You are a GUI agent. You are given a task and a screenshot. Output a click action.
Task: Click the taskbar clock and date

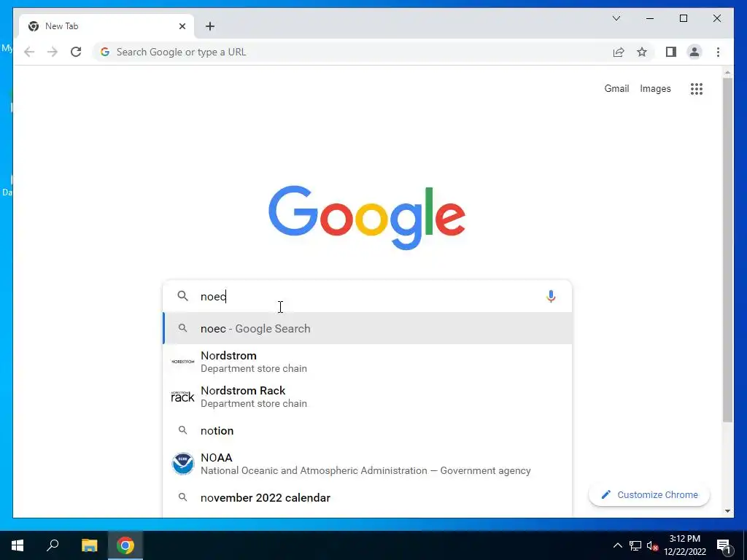point(685,545)
